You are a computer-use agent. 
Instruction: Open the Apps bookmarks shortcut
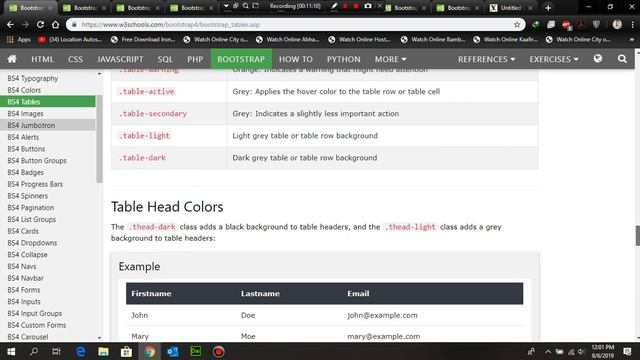click(x=19, y=40)
